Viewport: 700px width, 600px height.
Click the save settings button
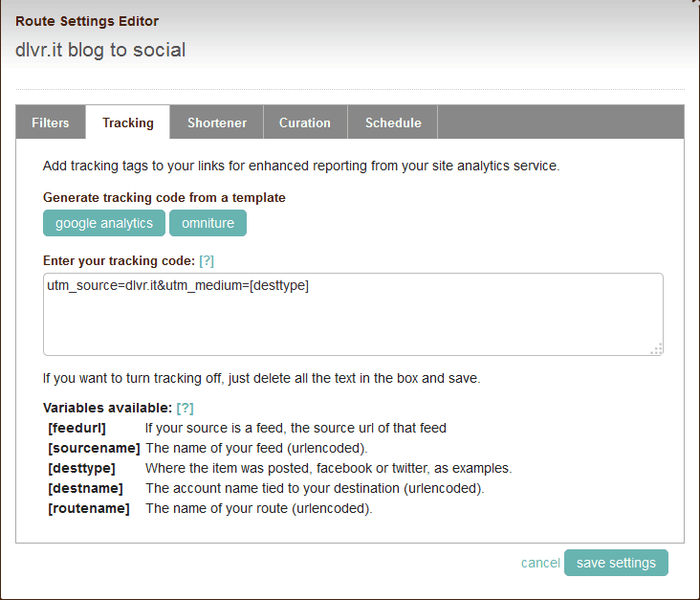pos(616,563)
